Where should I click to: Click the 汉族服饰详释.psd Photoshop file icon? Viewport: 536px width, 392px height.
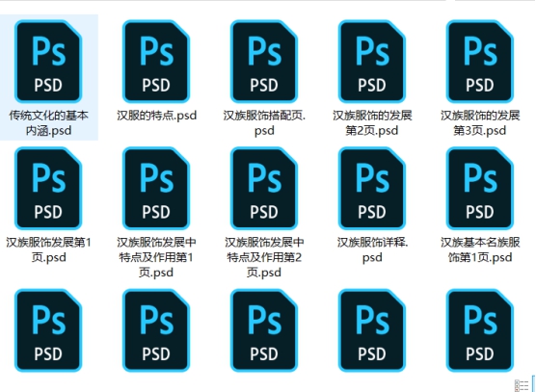[x=372, y=188]
